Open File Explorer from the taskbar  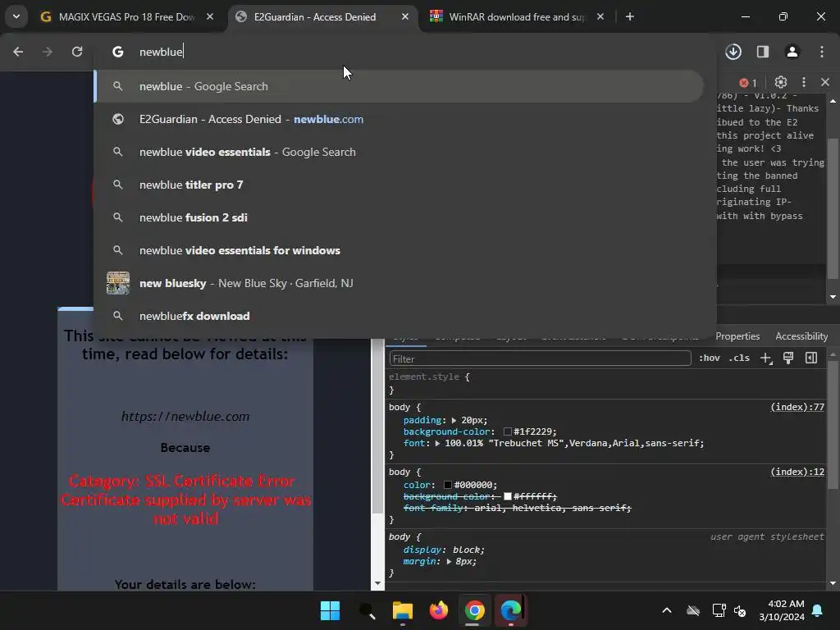point(402,610)
